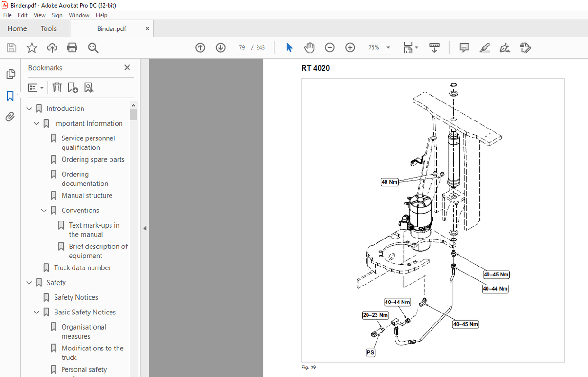Screen dimensions: 588x377
Task: Click the page number input field
Action: tap(242, 47)
